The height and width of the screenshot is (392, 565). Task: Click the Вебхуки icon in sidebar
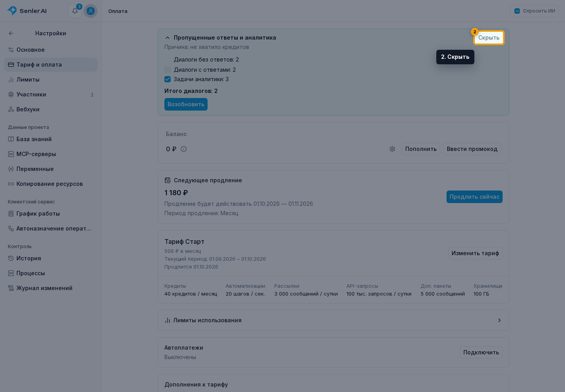pos(11,109)
